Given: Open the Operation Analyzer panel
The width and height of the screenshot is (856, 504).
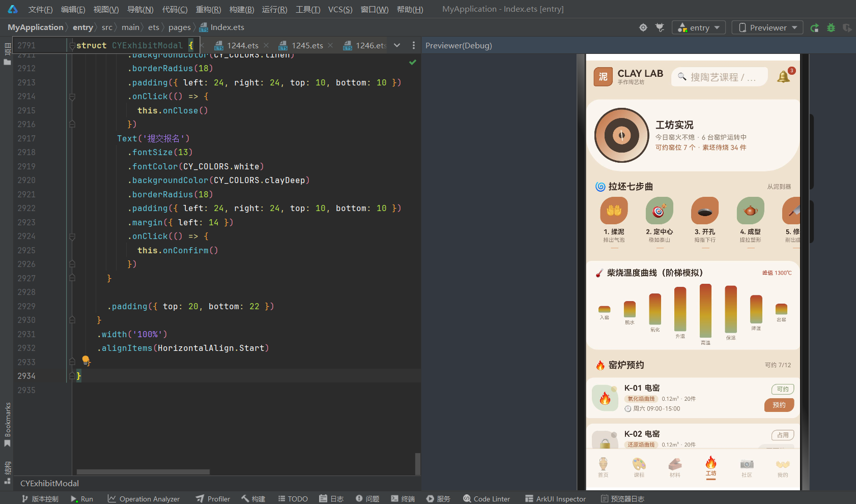Looking at the screenshot, I should 144,499.
